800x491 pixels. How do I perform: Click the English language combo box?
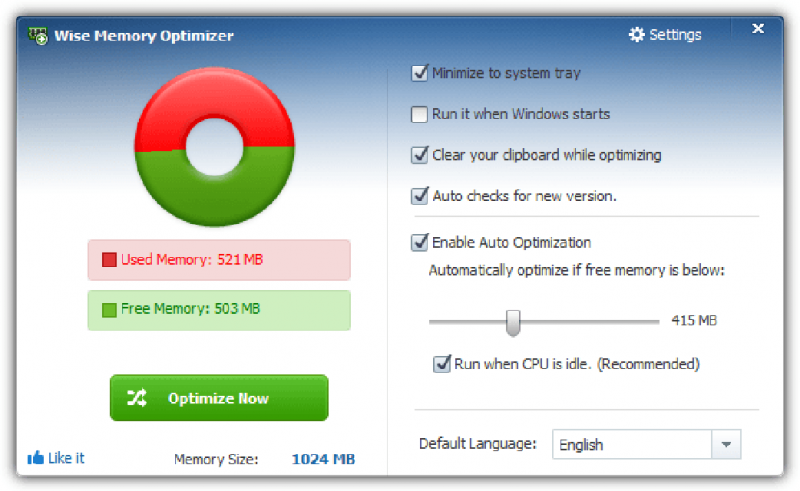pyautogui.click(x=632, y=445)
